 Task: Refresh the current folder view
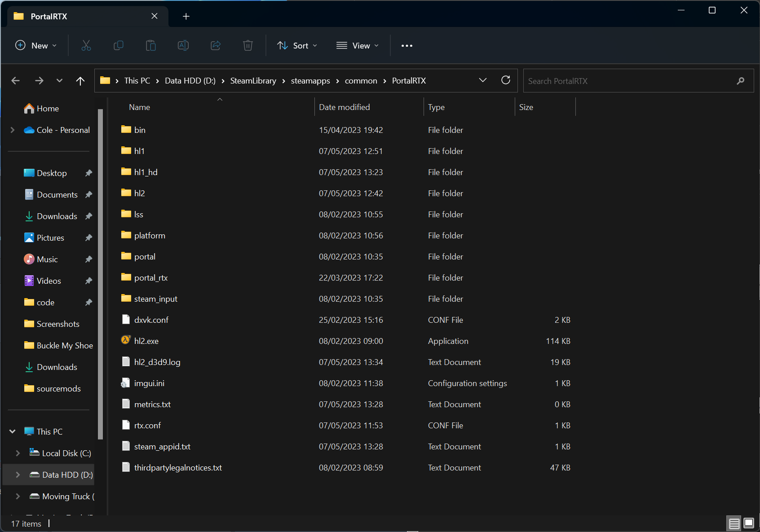click(x=506, y=80)
